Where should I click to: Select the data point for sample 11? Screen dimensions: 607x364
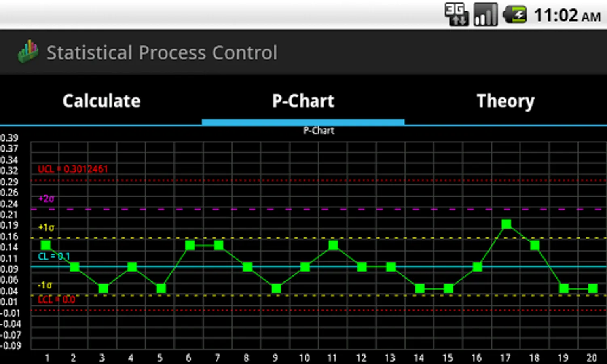(333, 245)
